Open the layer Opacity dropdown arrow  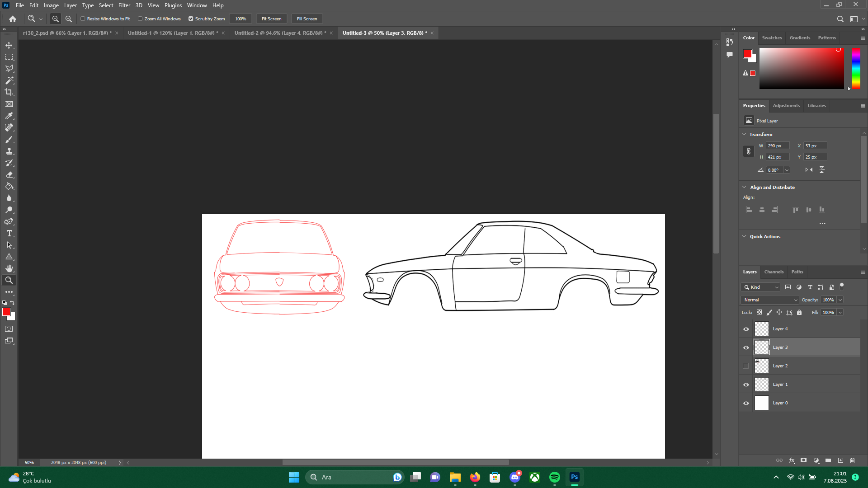[840, 300]
